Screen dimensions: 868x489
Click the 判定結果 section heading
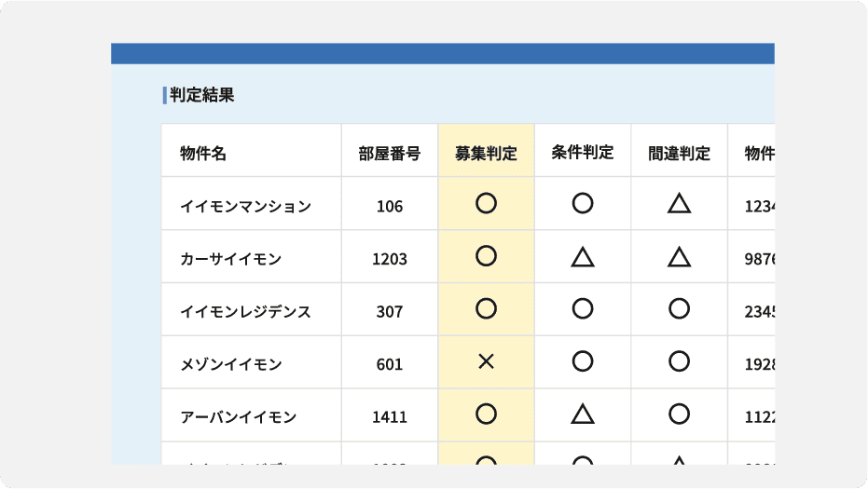[201, 95]
